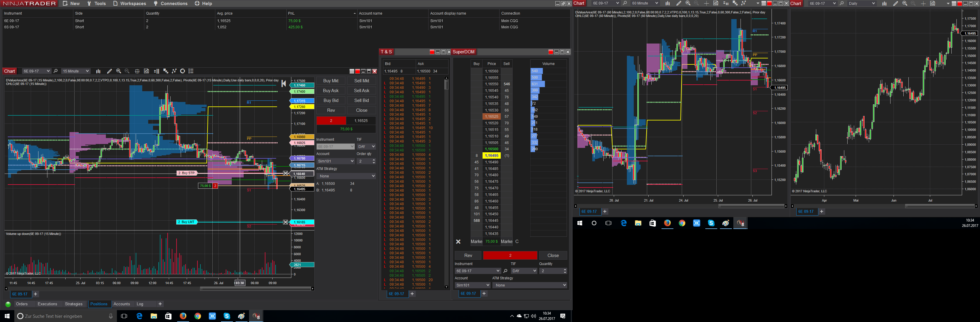Open drawing tools in 60 Minute chart
Screen dimensions: 980x322
678,3
